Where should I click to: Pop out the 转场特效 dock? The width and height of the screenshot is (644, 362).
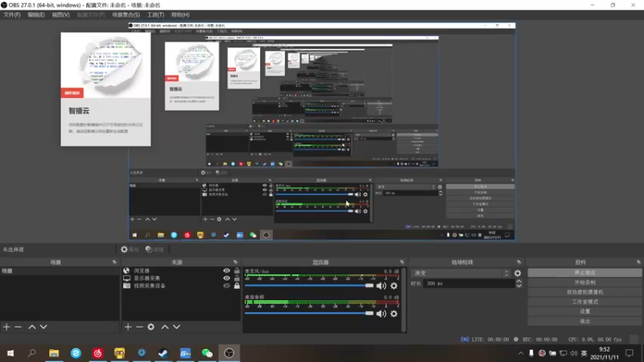coord(518,262)
